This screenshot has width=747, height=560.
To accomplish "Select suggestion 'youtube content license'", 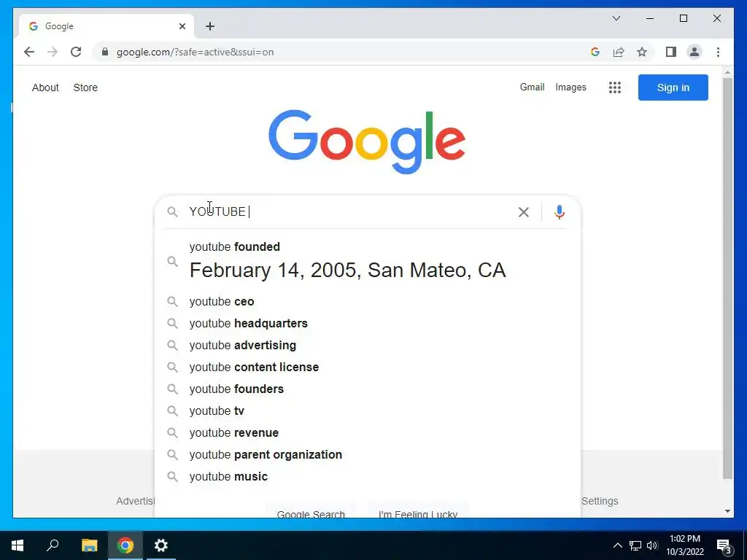I will coord(366,367).
